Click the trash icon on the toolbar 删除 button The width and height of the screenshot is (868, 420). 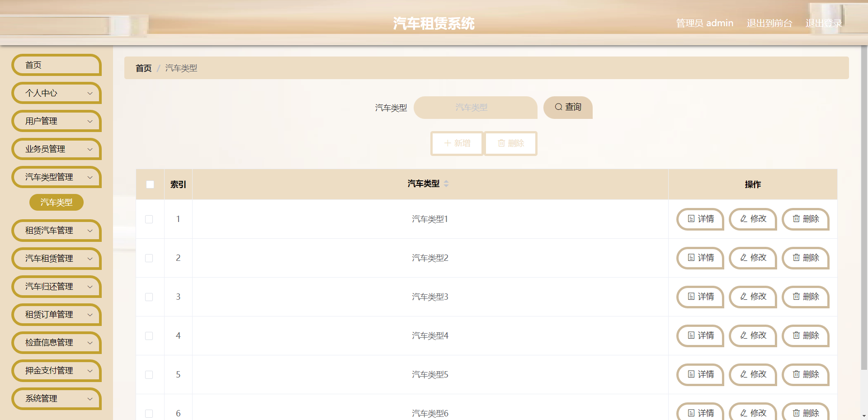click(x=501, y=143)
